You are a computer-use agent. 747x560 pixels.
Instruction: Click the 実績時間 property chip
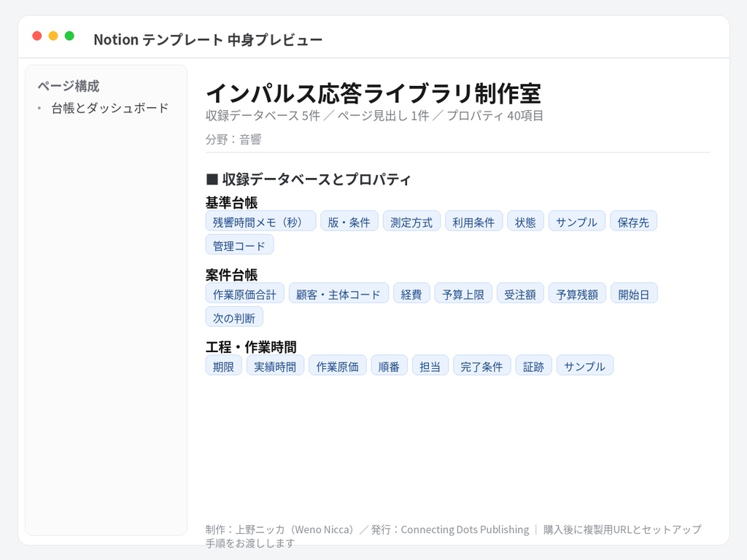pos(275,366)
